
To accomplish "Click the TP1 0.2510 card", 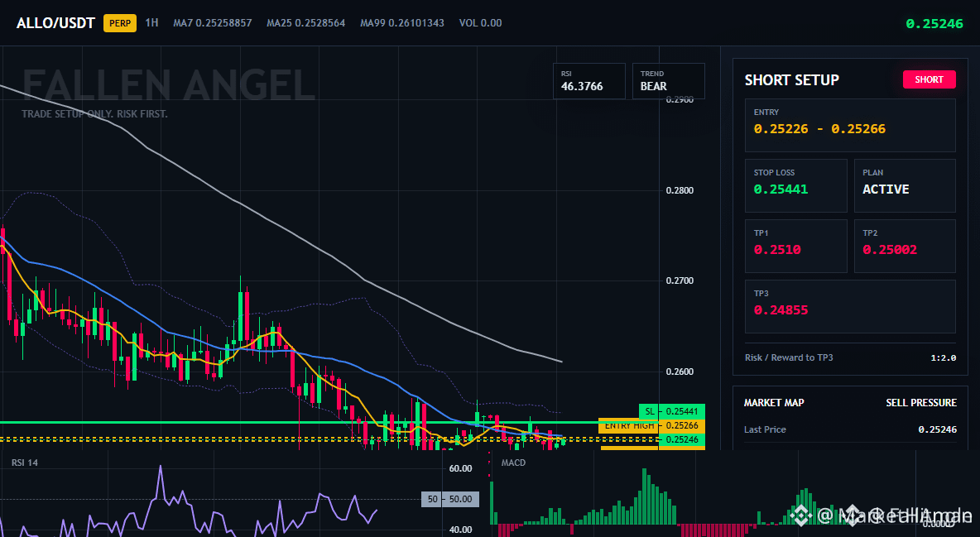I will (x=795, y=246).
